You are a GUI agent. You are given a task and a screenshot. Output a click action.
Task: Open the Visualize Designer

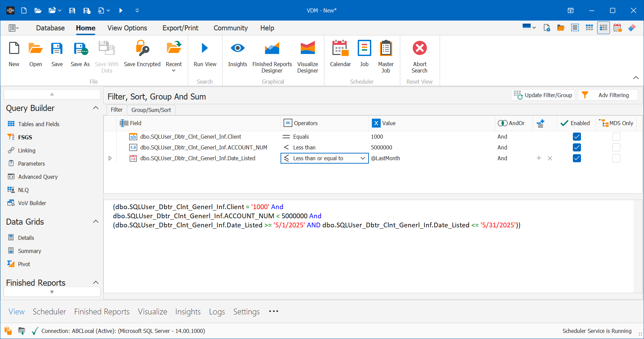coord(308,57)
